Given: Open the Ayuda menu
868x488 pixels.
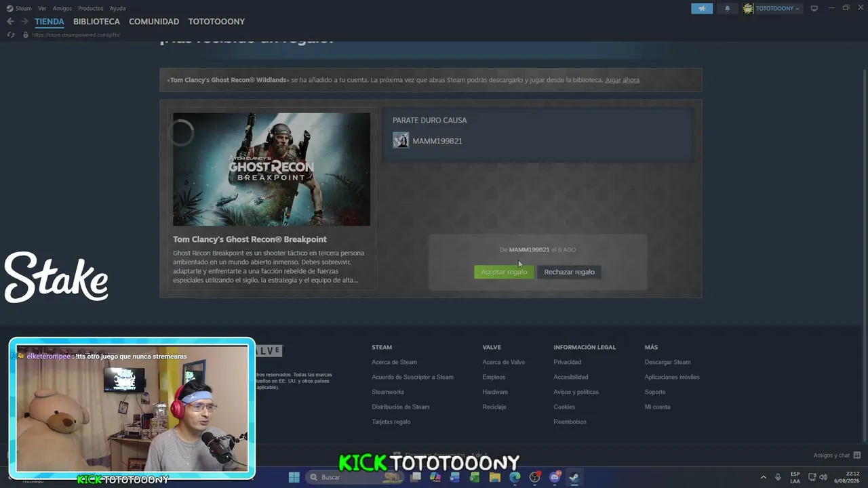Looking at the screenshot, I should 117,8.
